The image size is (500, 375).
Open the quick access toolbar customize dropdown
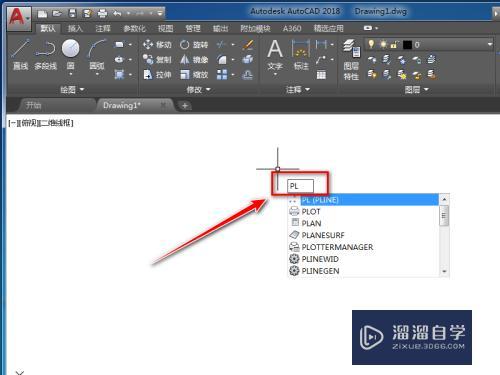[x=160, y=14]
